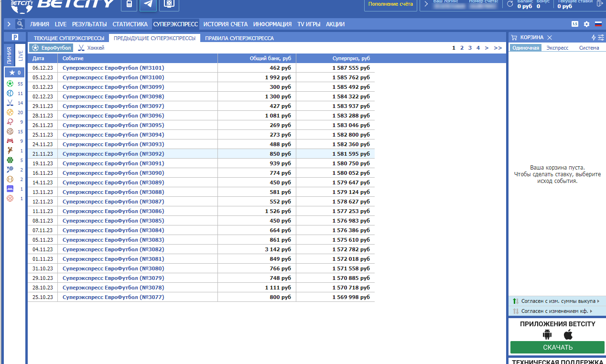Open the LIVE menu item in top navigation
Viewport: 606px width, 364px height.
pos(61,24)
